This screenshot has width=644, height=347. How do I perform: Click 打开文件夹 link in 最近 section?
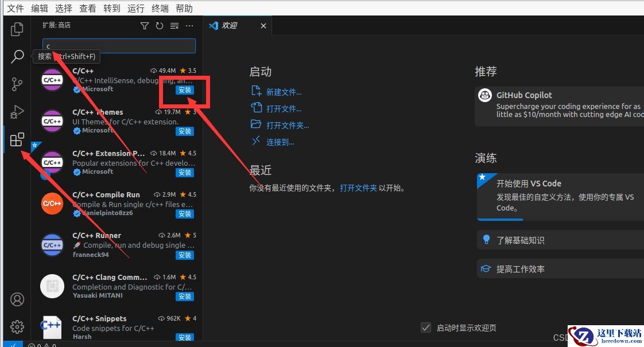(358, 188)
